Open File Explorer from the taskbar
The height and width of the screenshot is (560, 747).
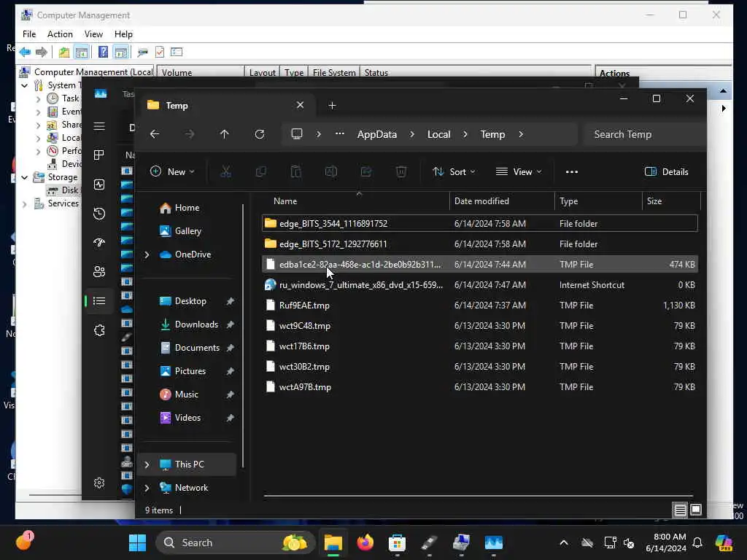(333, 542)
